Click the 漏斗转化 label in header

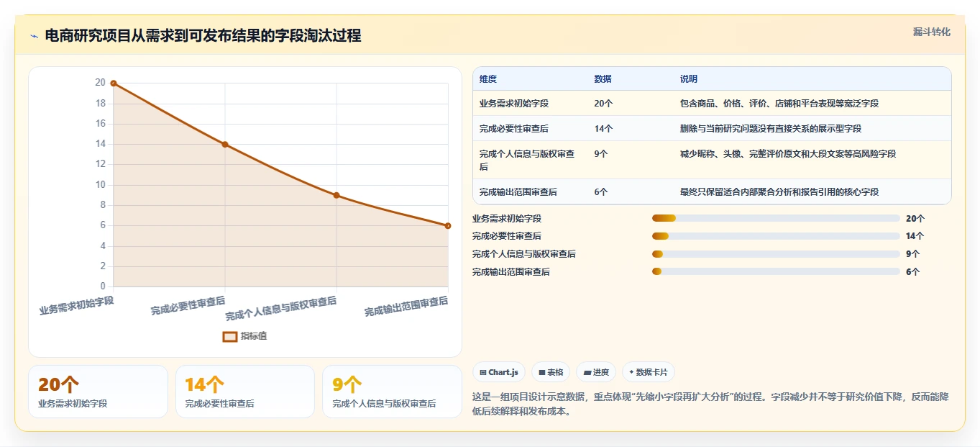click(x=931, y=32)
